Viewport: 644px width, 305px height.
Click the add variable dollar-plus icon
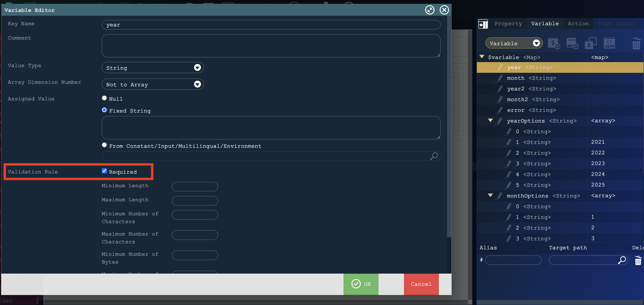coord(554,44)
